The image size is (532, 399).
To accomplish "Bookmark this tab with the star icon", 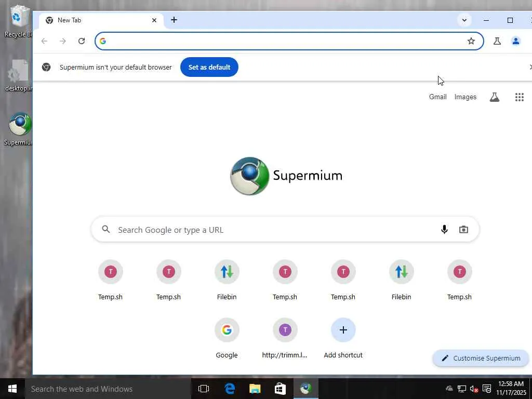I will (x=471, y=41).
